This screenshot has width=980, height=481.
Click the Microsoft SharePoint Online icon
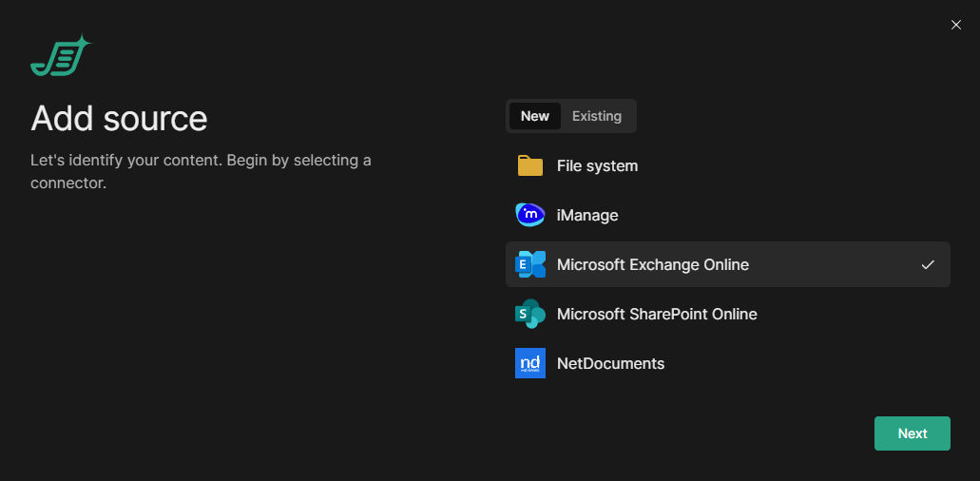pyautogui.click(x=529, y=314)
